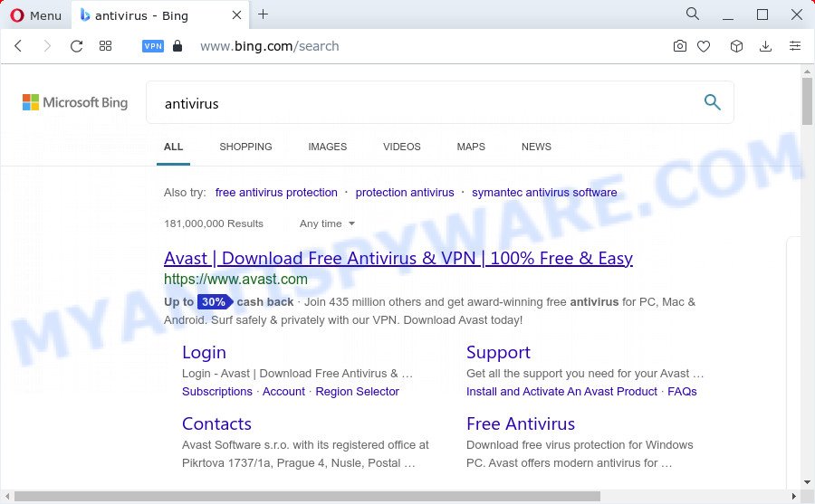This screenshot has height=504, width=815.
Task: Open extensions cube icon
Action: (736, 46)
